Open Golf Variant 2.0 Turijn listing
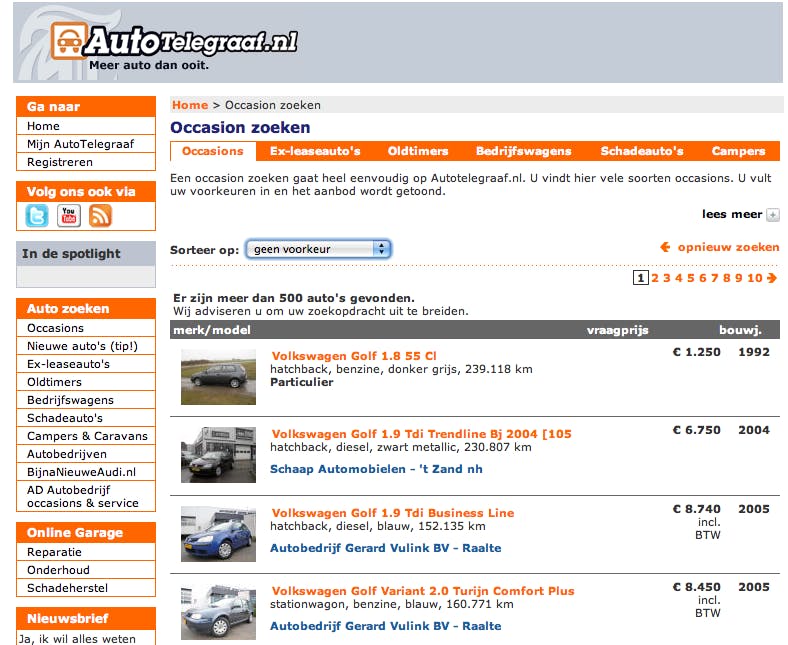Viewport: 788px width, 645px height. click(x=423, y=591)
